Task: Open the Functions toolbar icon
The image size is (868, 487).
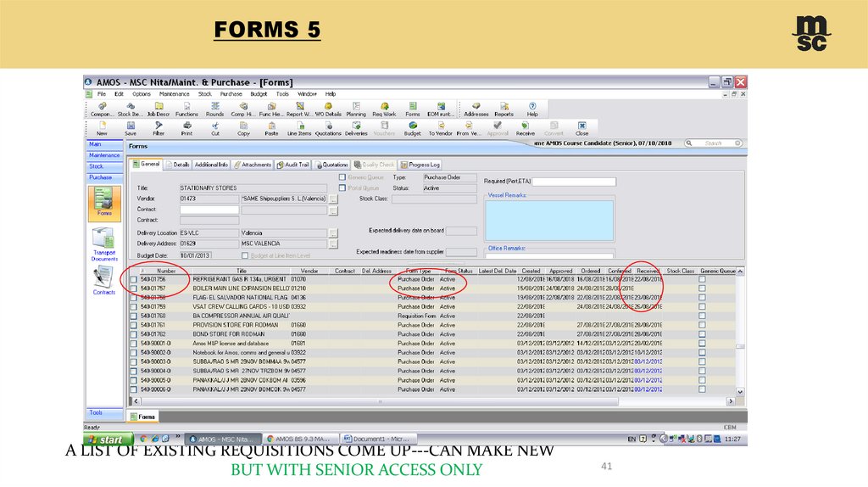Action: (186, 109)
